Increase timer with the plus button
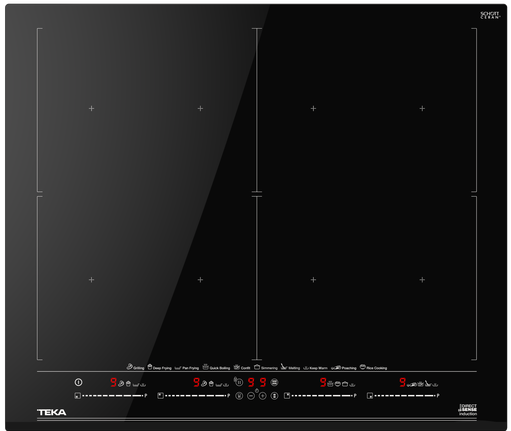 coord(263,396)
